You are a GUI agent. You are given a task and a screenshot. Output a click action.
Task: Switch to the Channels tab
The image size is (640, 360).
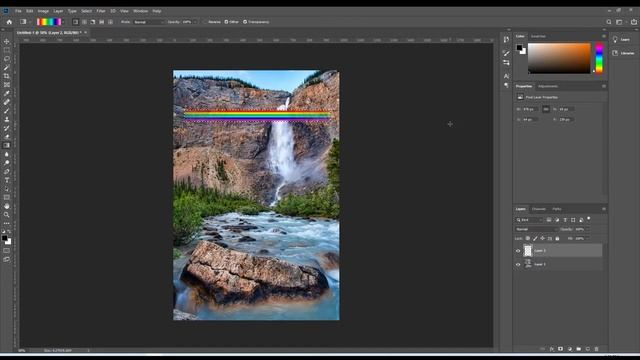click(539, 209)
